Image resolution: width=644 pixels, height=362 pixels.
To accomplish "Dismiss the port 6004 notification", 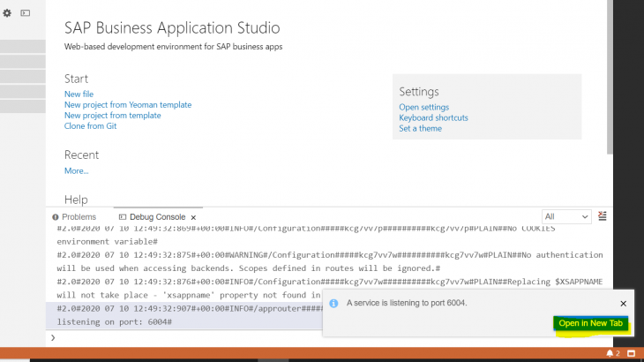I will tap(623, 303).
